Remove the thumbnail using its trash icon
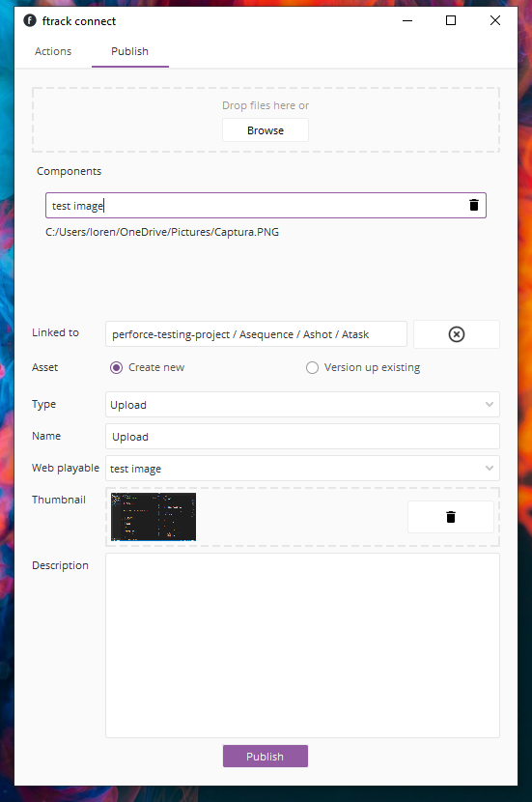The width and height of the screenshot is (532, 802). click(451, 517)
